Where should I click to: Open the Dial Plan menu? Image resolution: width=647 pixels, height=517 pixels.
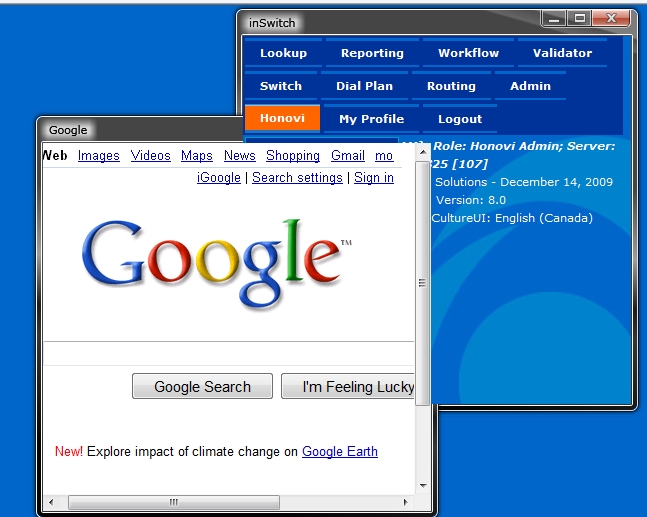click(x=364, y=86)
